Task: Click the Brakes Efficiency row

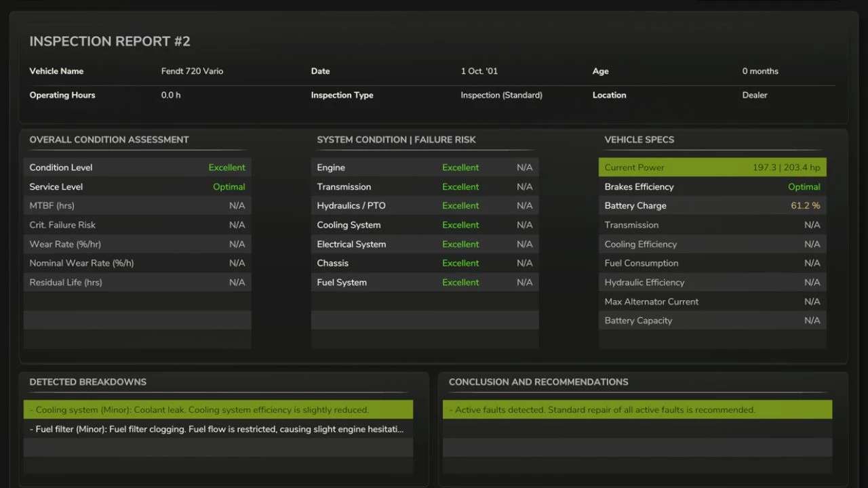Action: pyautogui.click(x=712, y=186)
